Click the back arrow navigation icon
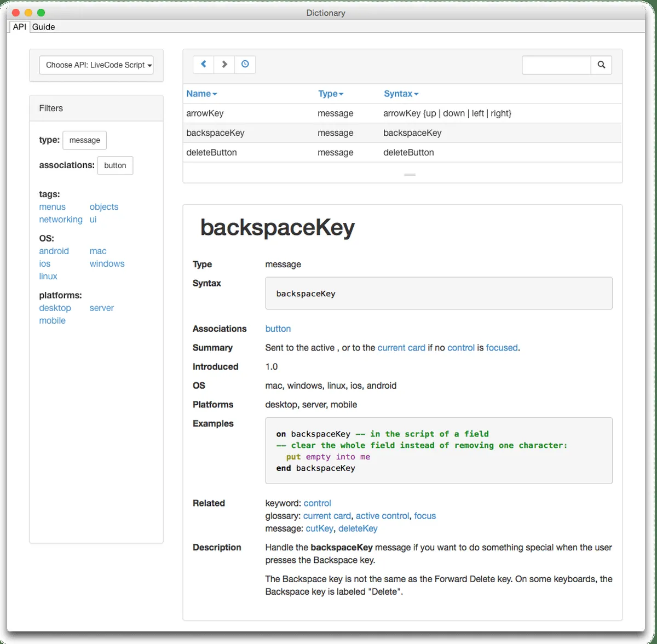 coord(203,65)
